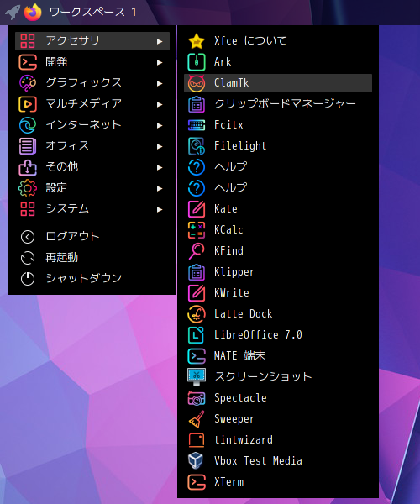Expand the インターネット submenu arrow

[x=160, y=125]
